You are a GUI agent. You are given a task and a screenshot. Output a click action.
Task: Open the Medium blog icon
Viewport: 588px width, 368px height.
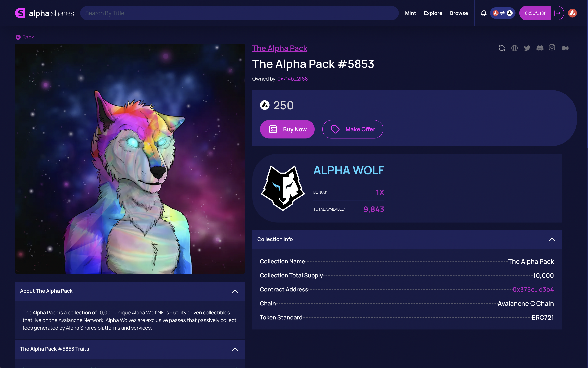pos(565,48)
